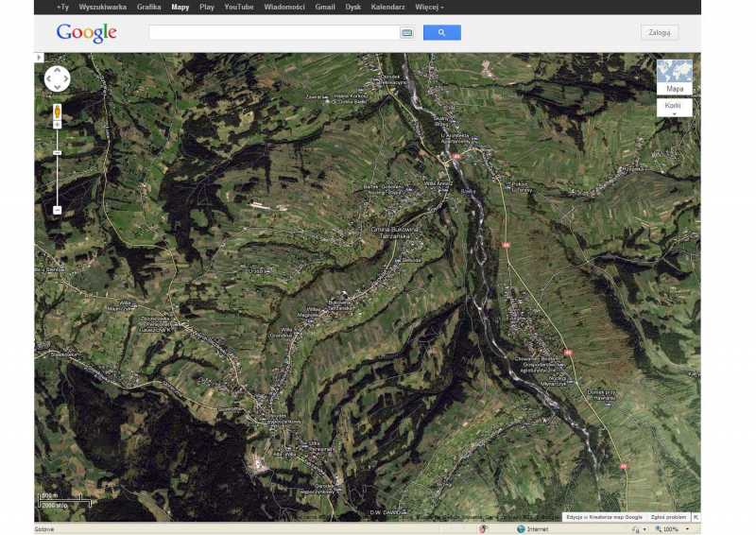Click the browser zoom 100% magnifier icon
Viewport: 756px width, 535px height.
pyautogui.click(x=658, y=529)
